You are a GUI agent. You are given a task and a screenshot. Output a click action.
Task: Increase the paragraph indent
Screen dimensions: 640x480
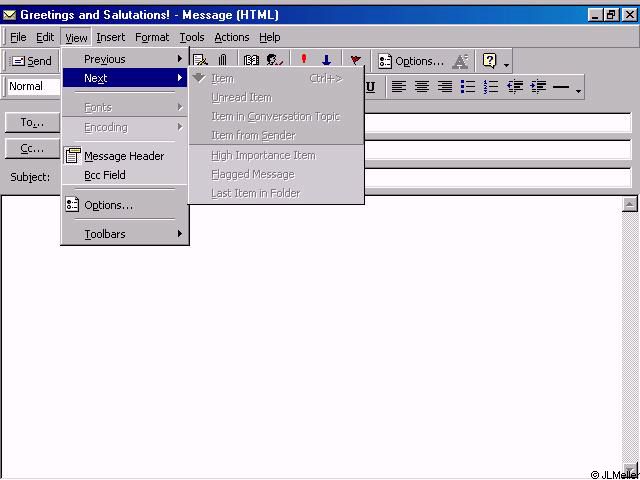[x=538, y=87]
